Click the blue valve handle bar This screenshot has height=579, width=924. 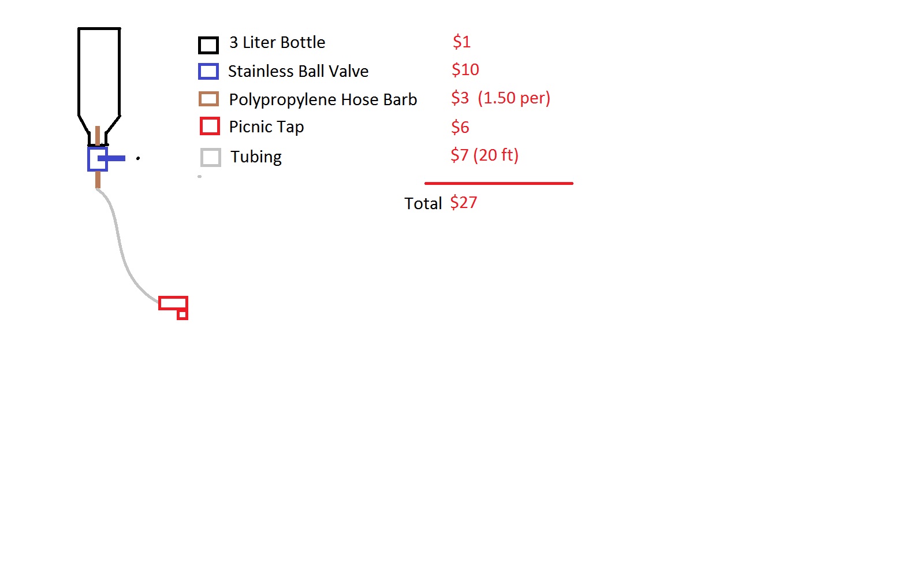(112, 158)
